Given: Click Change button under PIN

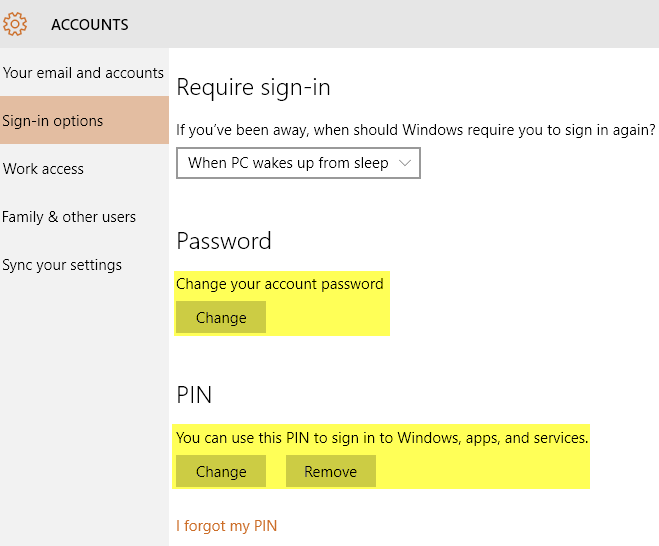Looking at the screenshot, I should click(x=221, y=471).
